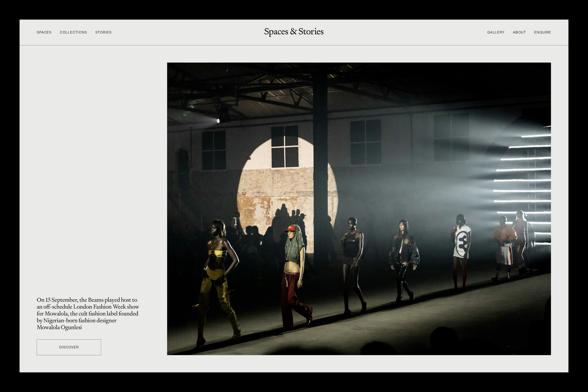Click the projector lamp in the rafters
This screenshot has width=588, height=392.
point(218,121)
